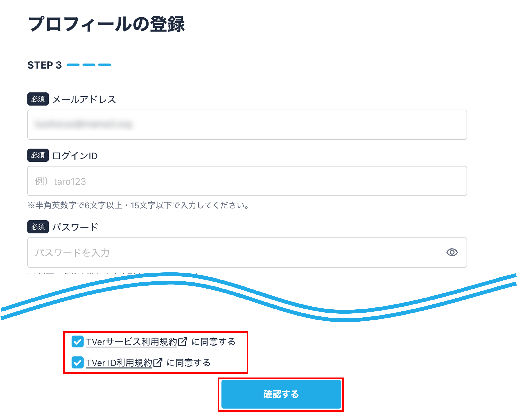Uncheck the TVerサービス利用規約 agreement checkbox

point(78,342)
